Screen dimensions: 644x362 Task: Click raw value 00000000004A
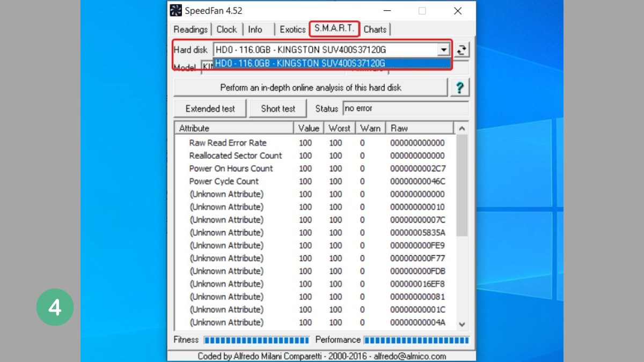pos(418,323)
